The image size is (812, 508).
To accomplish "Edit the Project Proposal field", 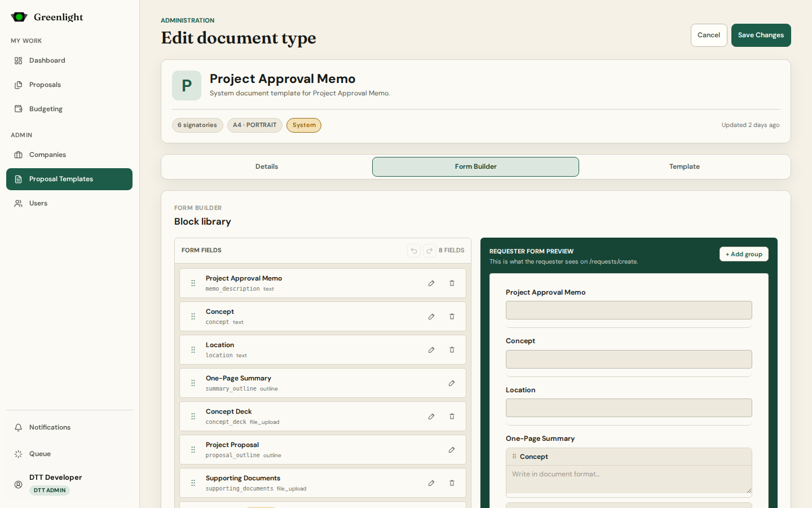I will pos(452,450).
